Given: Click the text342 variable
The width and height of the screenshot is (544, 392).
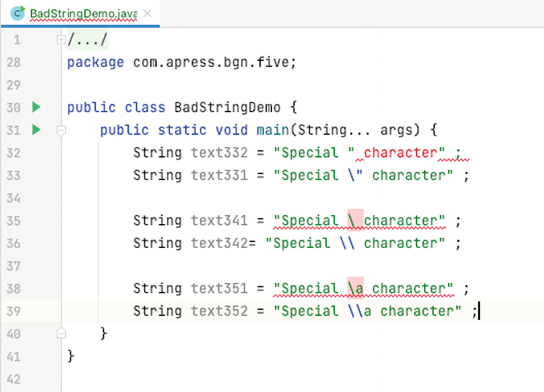Looking at the screenshot, I should pos(219,243).
